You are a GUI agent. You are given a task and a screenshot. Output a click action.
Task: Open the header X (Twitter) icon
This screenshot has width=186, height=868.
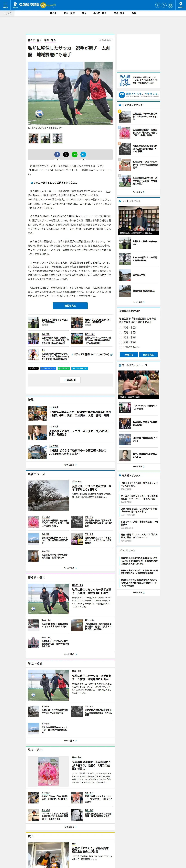pyautogui.click(x=164, y=5)
